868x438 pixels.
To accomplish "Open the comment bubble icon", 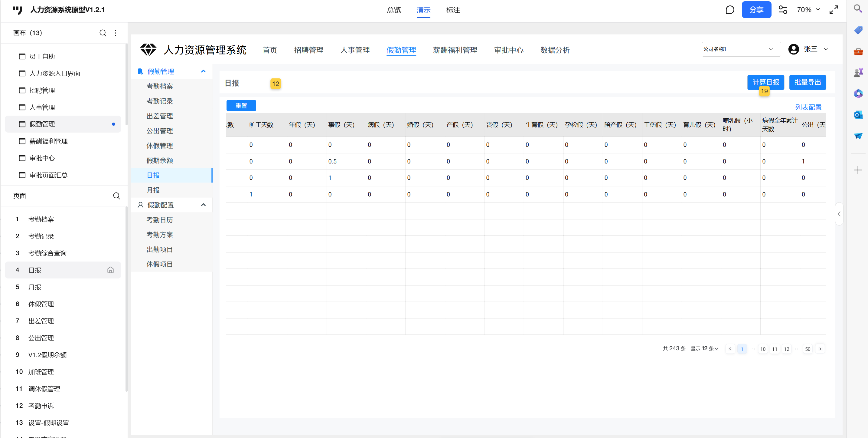I will tap(729, 10).
